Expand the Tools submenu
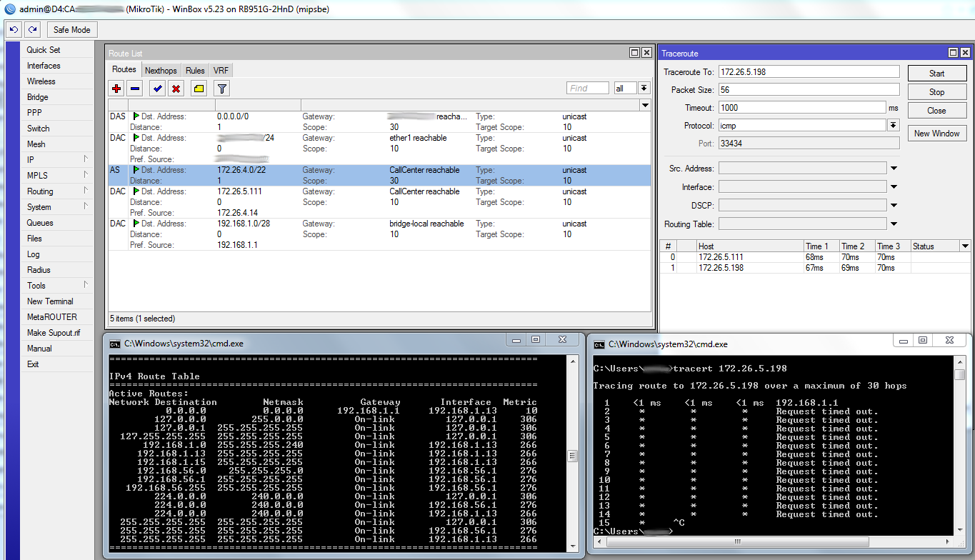975x560 pixels. pos(59,286)
